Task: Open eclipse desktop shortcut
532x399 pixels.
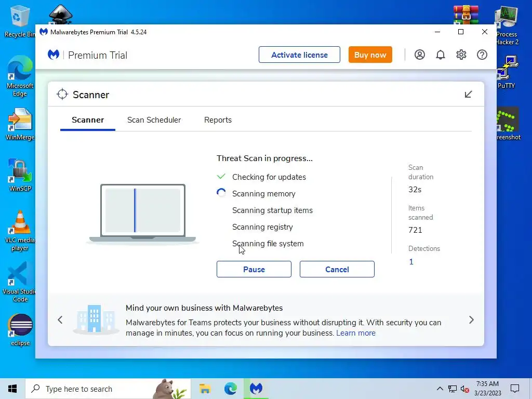Action: click(20, 330)
